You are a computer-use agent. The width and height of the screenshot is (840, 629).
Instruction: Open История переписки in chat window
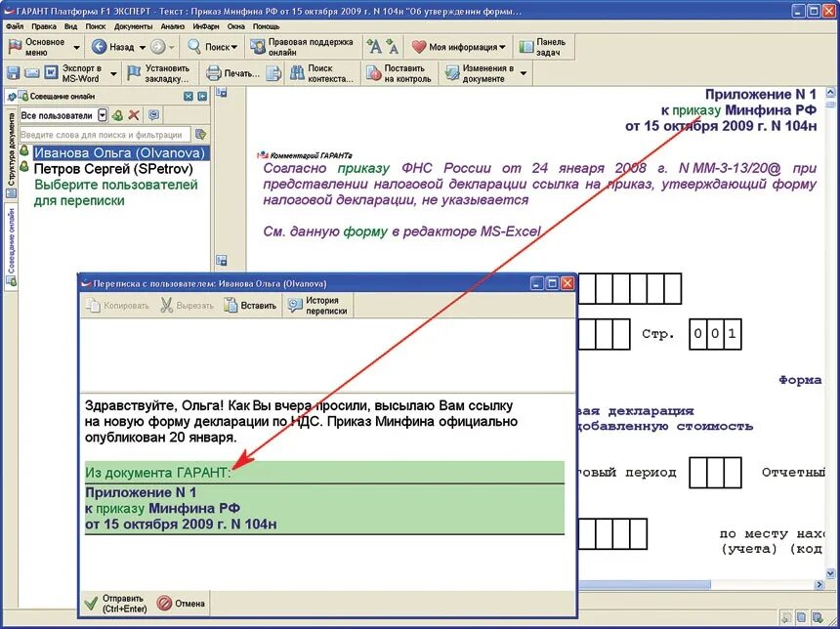tap(318, 306)
